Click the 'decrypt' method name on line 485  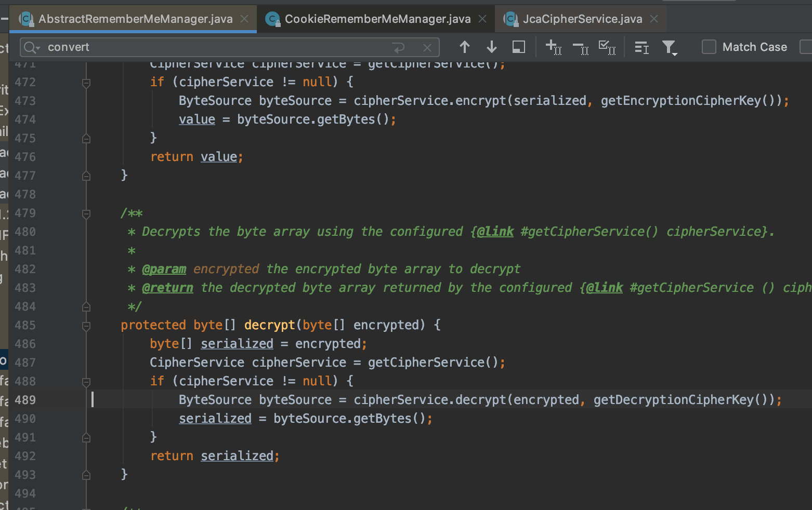pyautogui.click(x=269, y=325)
